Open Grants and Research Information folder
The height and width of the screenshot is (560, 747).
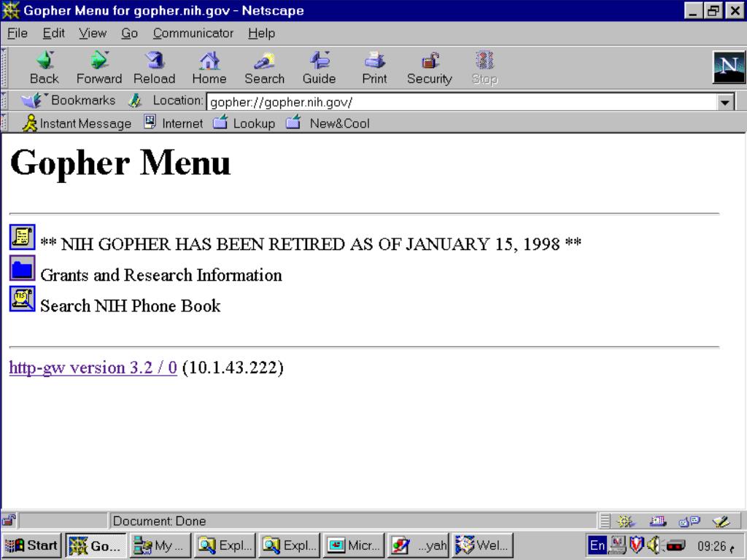tap(160, 275)
